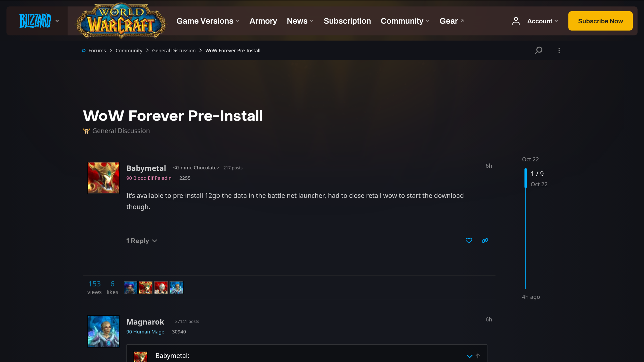
Task: Click the General Discussion category helmet icon
Action: (x=86, y=131)
